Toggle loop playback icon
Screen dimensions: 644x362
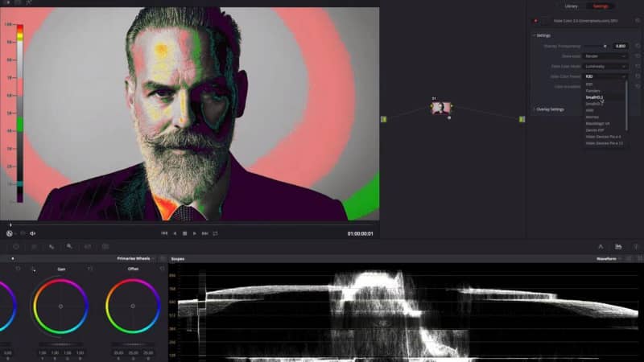215,233
